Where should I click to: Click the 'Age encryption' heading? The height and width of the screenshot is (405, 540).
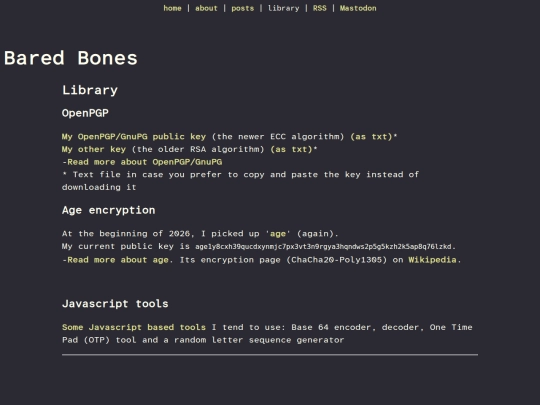108,210
